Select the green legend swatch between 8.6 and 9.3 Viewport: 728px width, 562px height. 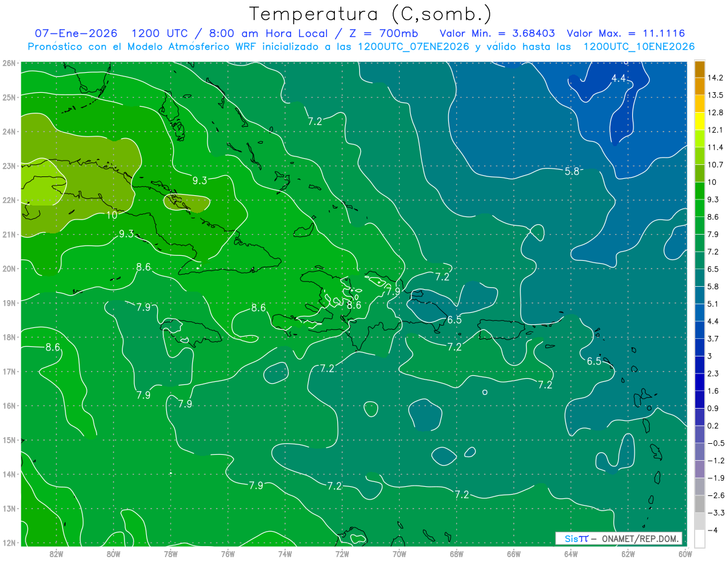click(699, 208)
